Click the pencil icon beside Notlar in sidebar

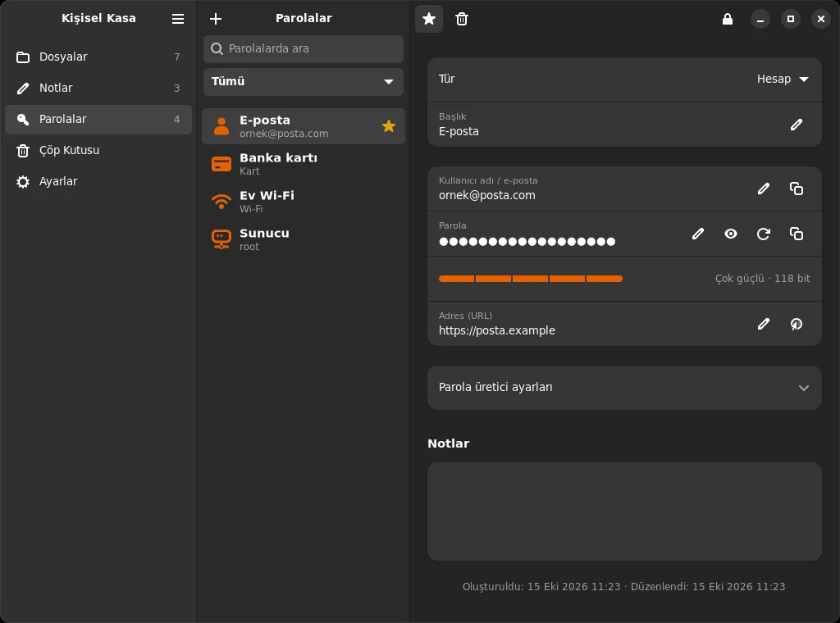coord(22,89)
